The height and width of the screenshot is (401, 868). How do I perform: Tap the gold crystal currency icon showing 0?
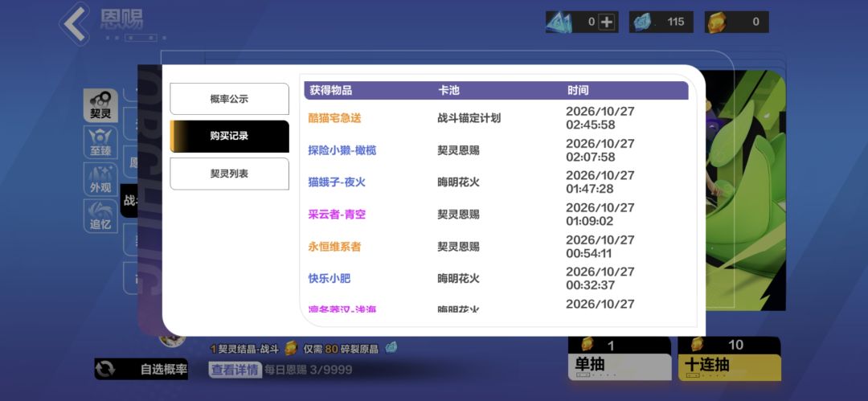716,23
